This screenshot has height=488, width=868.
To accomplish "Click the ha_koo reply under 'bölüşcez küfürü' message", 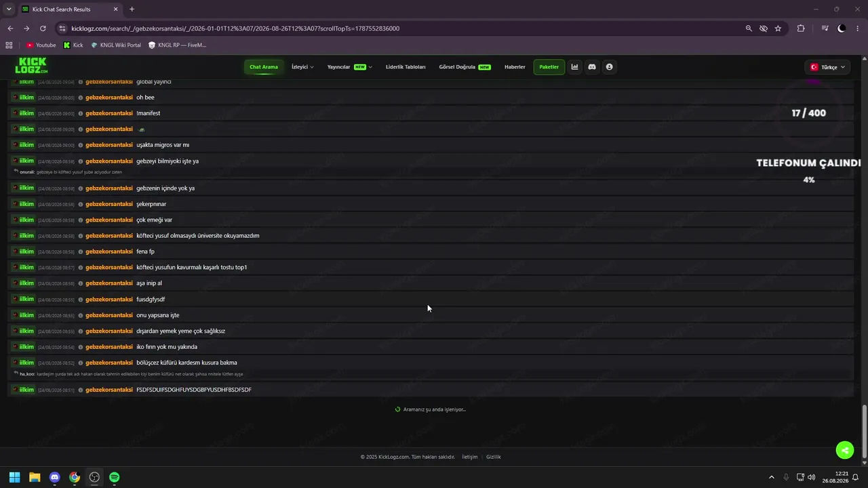I will [x=128, y=374].
